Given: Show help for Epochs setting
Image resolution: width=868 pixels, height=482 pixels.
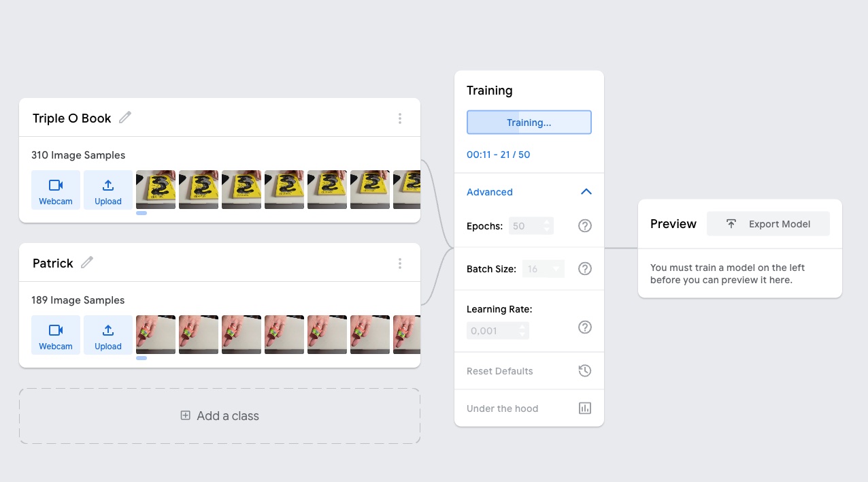Looking at the screenshot, I should pyautogui.click(x=585, y=226).
